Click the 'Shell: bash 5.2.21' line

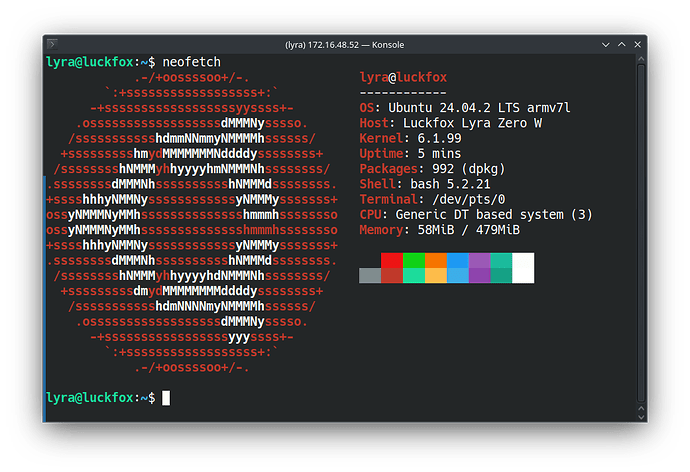click(425, 184)
